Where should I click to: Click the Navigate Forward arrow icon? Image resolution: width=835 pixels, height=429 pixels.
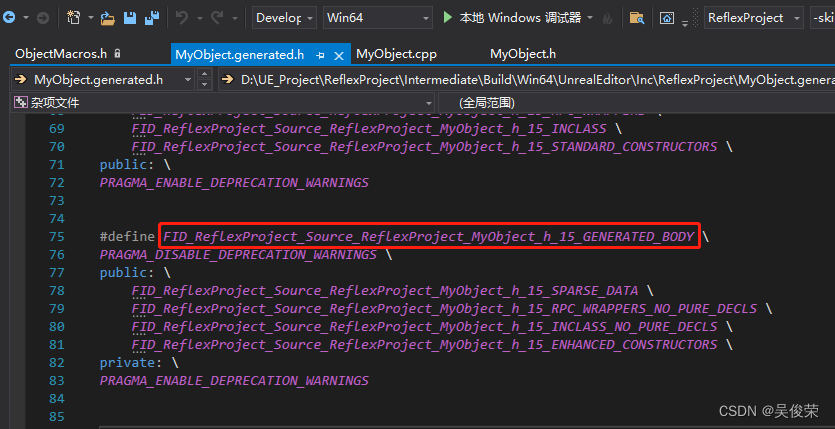[43, 18]
